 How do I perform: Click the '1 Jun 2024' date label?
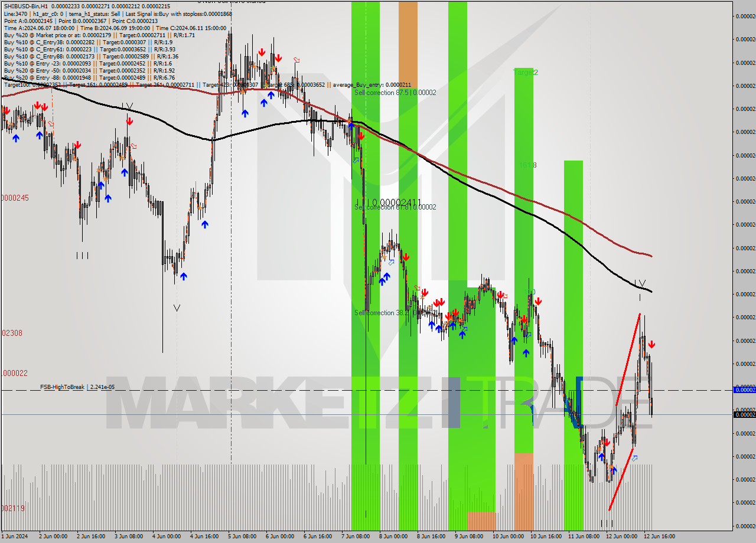[16, 537]
